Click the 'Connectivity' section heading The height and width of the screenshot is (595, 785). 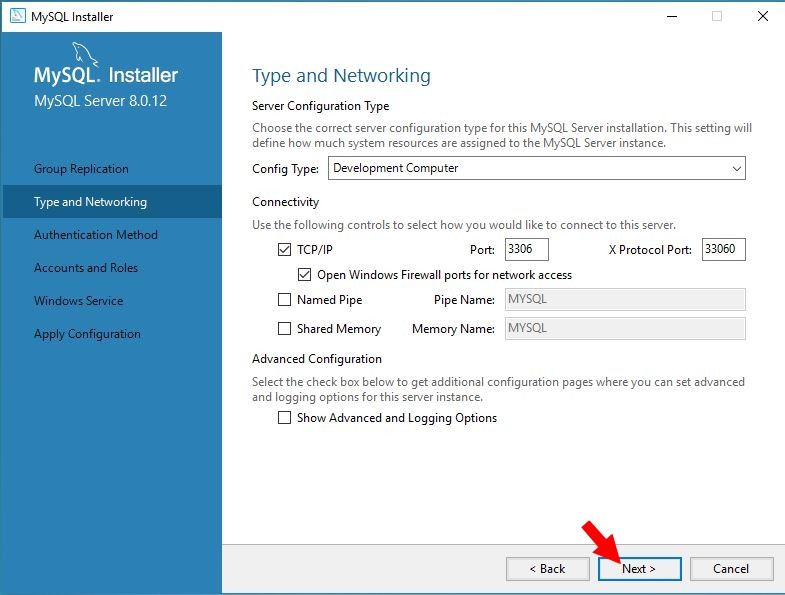tap(285, 202)
